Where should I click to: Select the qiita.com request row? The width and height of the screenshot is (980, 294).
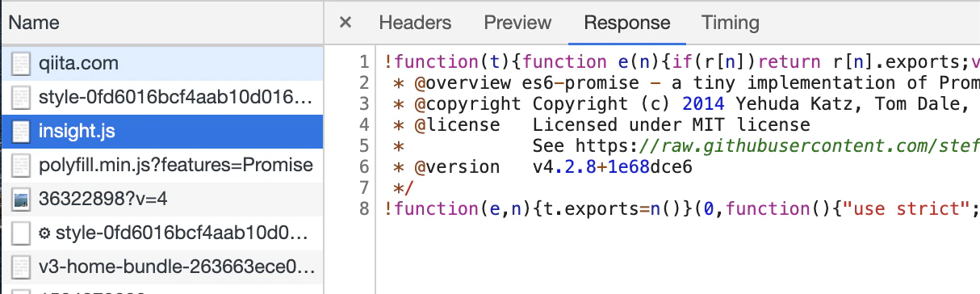click(161, 63)
